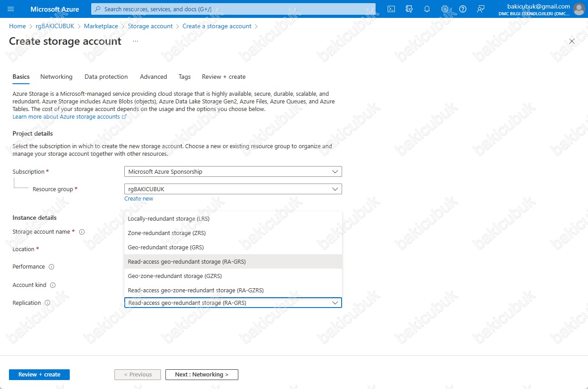Image resolution: width=588 pixels, height=389 pixels.
Task: Show info tooltip for Account kind
Action: pyautogui.click(x=53, y=285)
